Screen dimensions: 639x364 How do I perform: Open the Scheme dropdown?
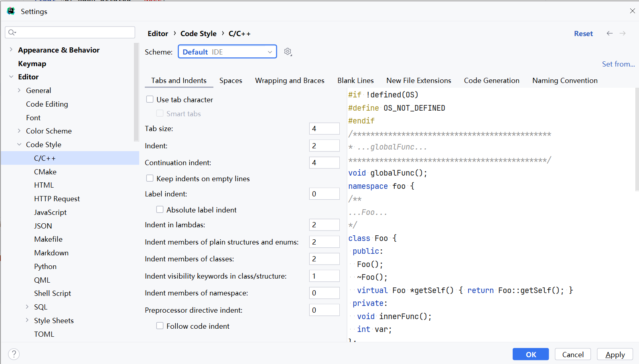click(x=227, y=52)
